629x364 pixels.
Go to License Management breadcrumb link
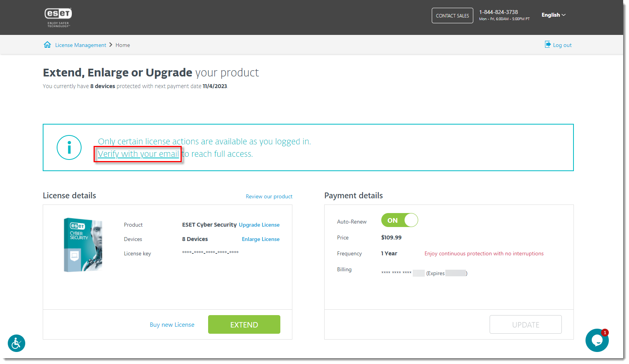81,45
